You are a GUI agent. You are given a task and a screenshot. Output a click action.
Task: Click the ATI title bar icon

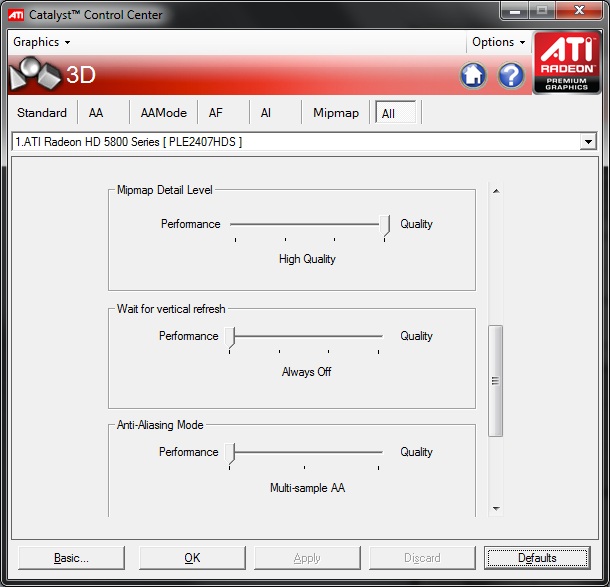coord(16,15)
